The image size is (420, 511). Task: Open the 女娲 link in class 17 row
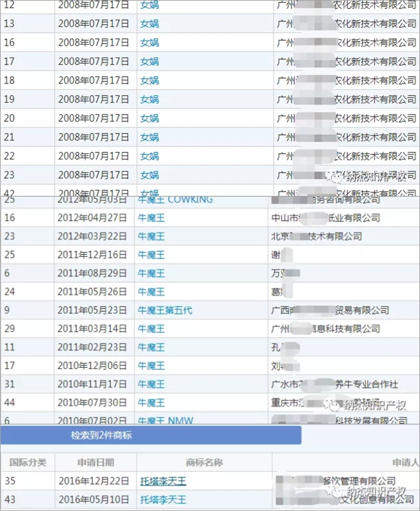coord(150,61)
